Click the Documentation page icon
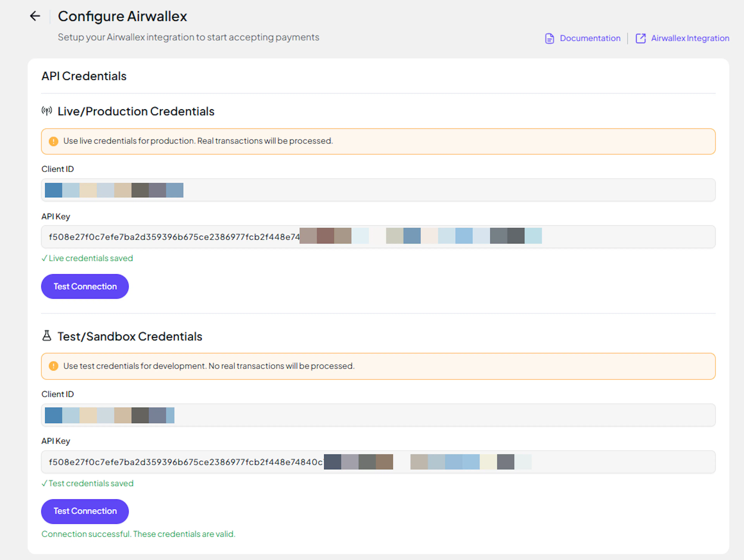 (x=549, y=38)
